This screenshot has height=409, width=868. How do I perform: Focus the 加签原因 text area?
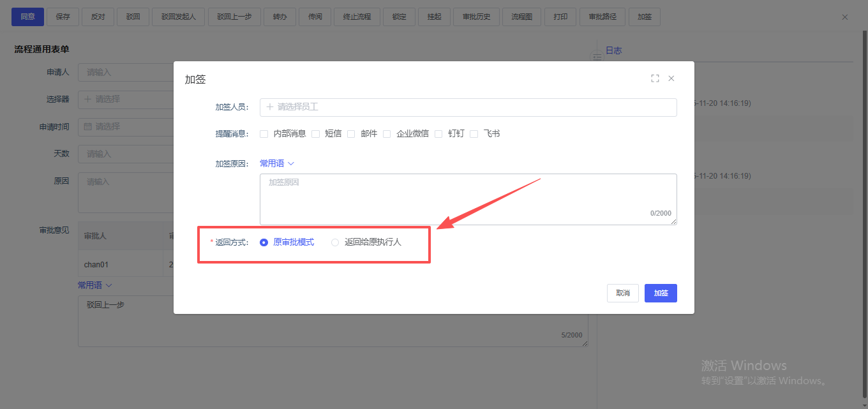(468, 199)
